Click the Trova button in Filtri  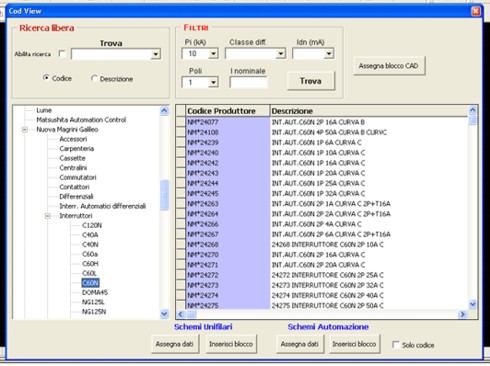click(x=311, y=81)
